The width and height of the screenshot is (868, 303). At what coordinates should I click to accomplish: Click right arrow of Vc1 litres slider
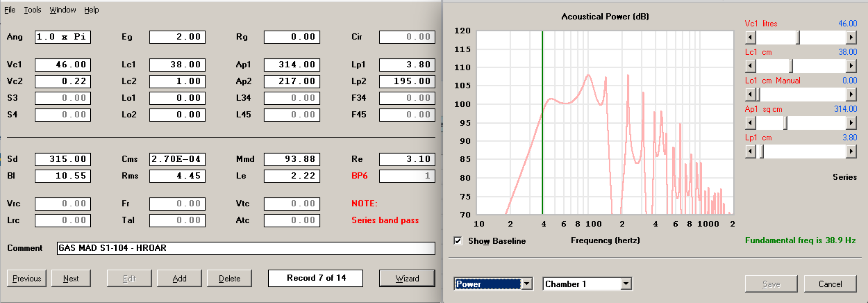click(x=851, y=38)
